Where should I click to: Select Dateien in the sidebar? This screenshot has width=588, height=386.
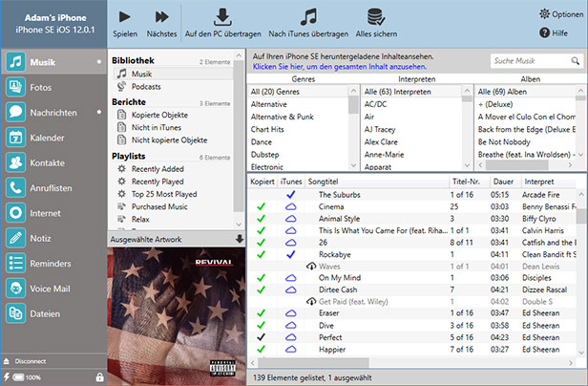[53, 313]
